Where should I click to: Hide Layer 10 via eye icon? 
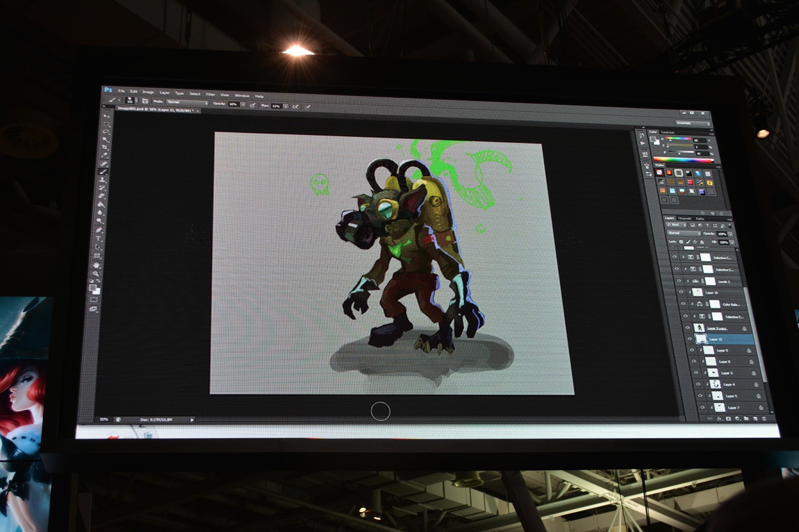point(681,292)
